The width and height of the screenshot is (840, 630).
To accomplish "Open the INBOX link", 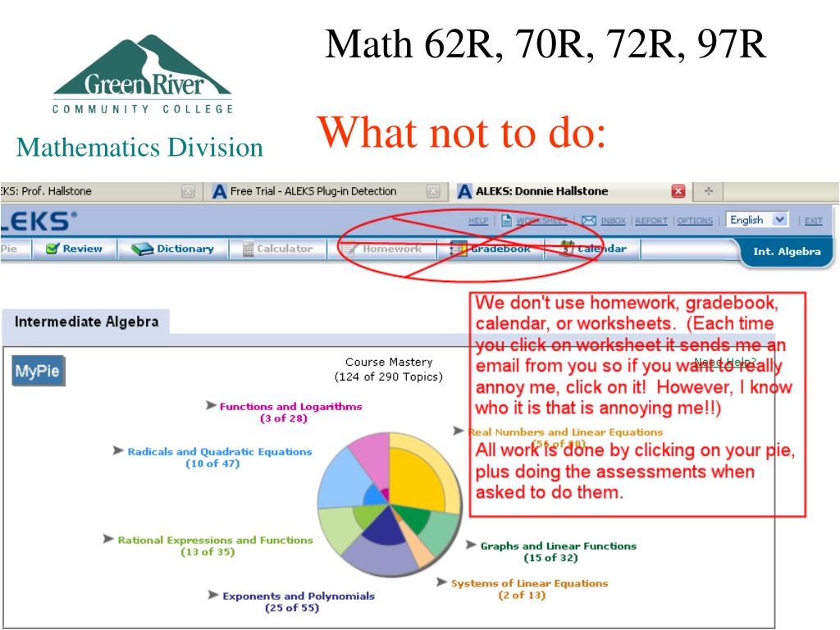I will [613, 221].
